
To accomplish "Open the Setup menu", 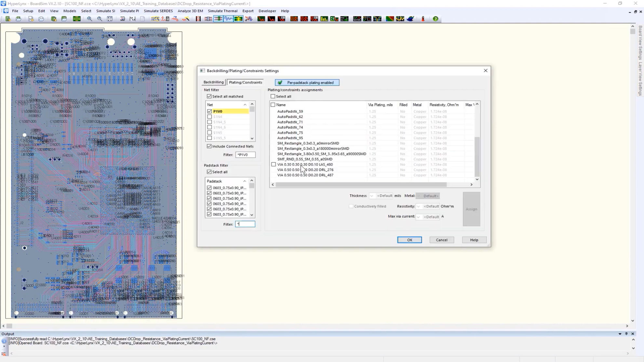I will (x=28, y=11).
